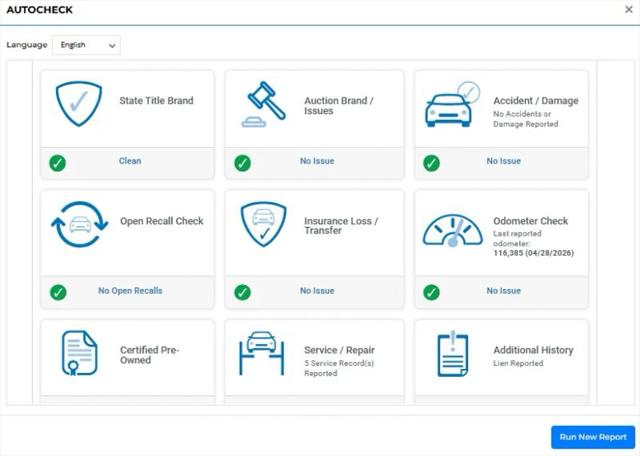
Task: Select the Auction Brand / Issues heading
Action: (x=338, y=106)
